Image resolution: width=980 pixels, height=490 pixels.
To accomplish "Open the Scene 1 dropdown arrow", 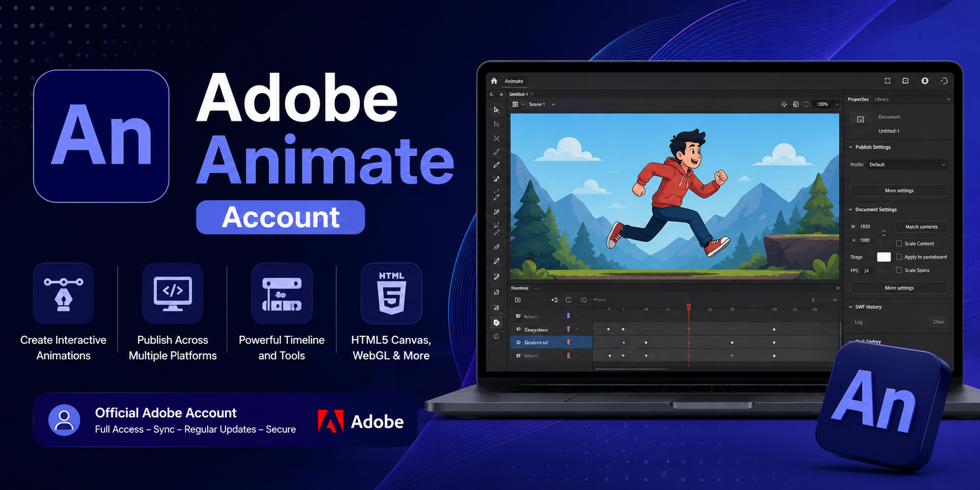I will click(x=554, y=104).
